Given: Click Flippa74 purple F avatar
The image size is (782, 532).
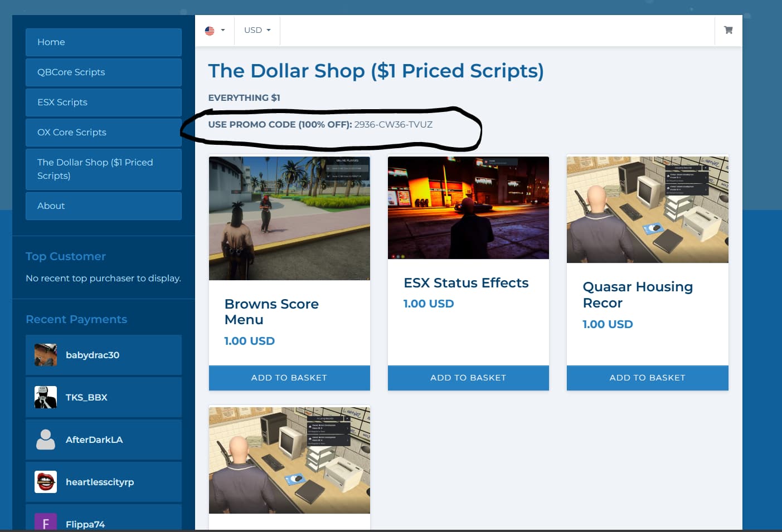Looking at the screenshot, I should click(x=46, y=523).
